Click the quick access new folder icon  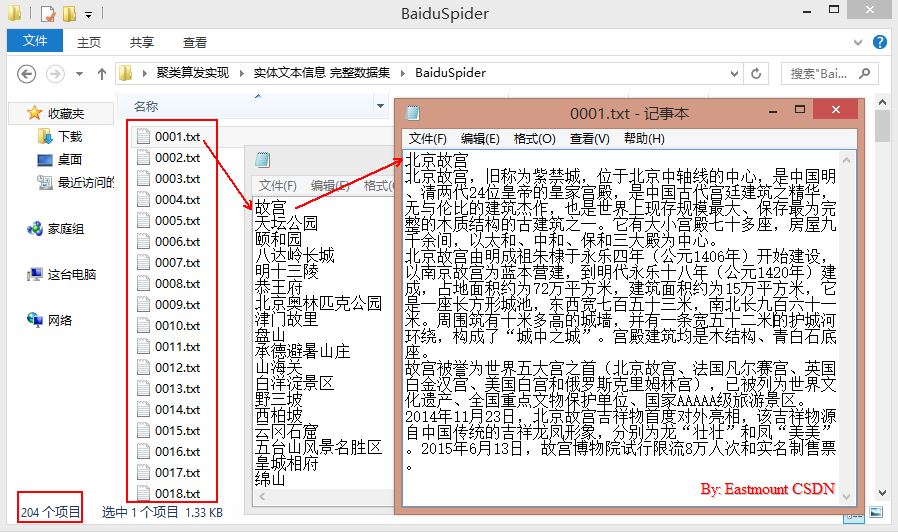click(69, 13)
